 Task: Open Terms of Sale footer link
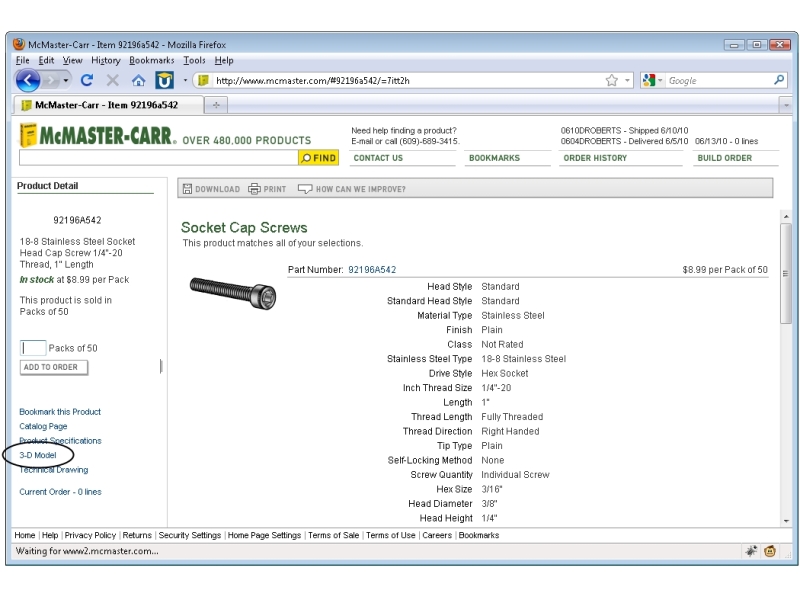(333, 535)
